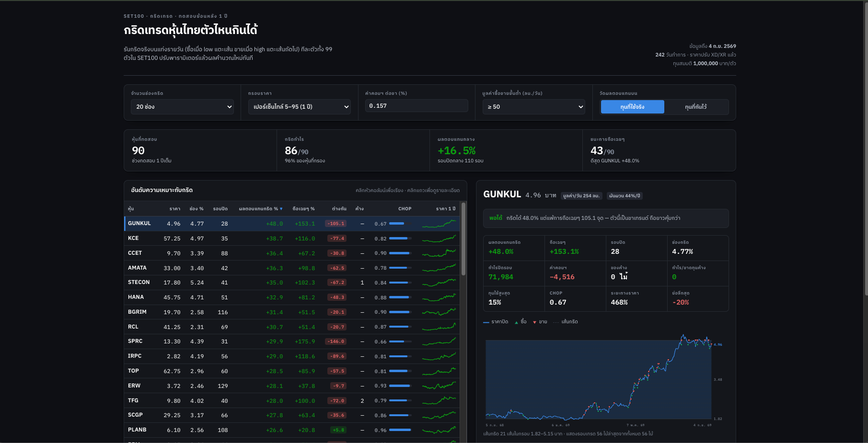Sort table by หุ้น column header
Viewport: 868px width, 443px height.
(131, 209)
